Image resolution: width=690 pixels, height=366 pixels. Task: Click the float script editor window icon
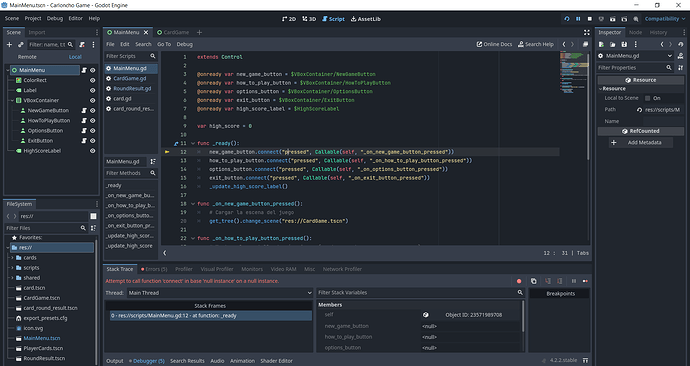pyautogui.click(x=585, y=44)
